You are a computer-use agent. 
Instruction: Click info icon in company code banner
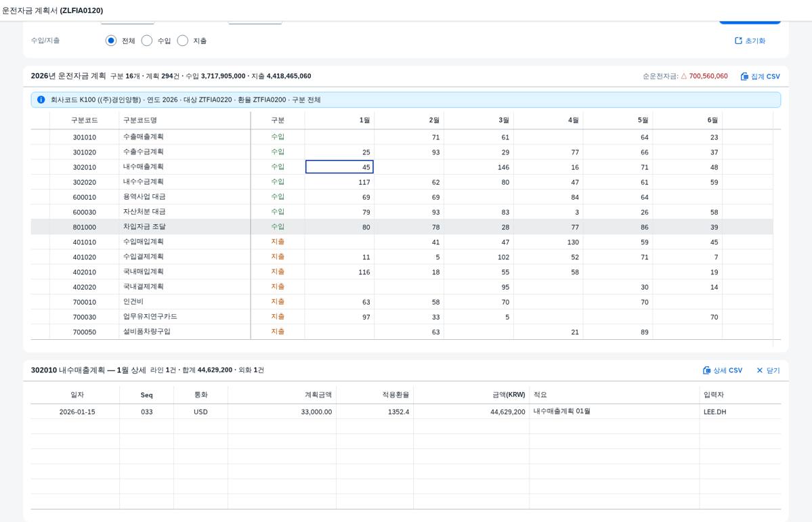[41, 100]
